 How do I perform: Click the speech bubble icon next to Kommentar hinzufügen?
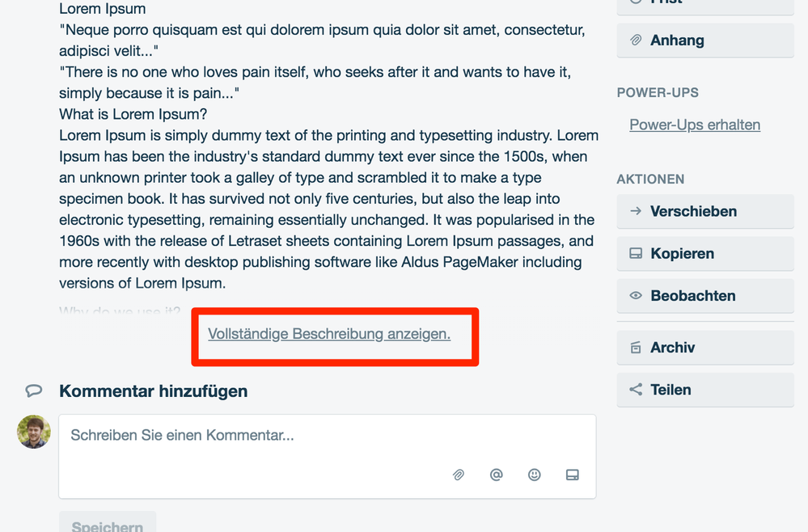pyautogui.click(x=33, y=391)
